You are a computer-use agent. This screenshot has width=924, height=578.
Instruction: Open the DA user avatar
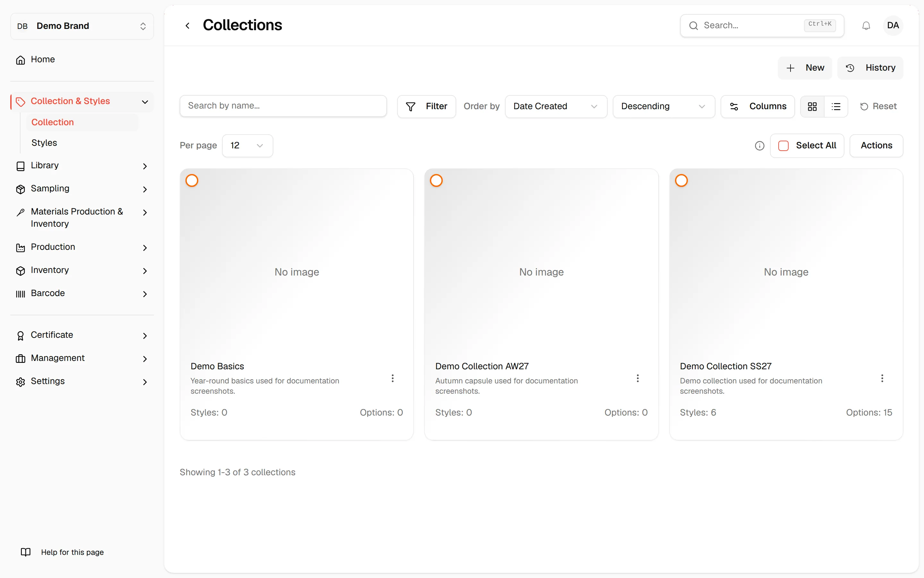coord(893,26)
